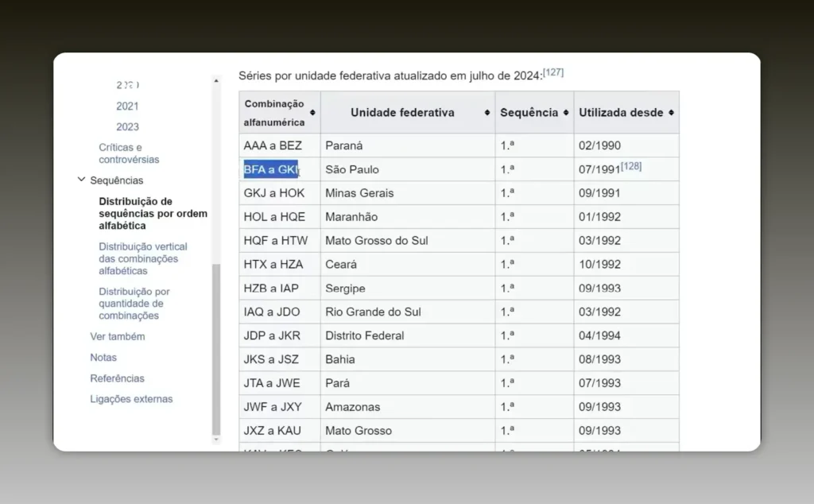Viewport: 814px width, 504px height.
Task: Select Distribuição de sequências por ordem alfabética
Action: [153, 213]
